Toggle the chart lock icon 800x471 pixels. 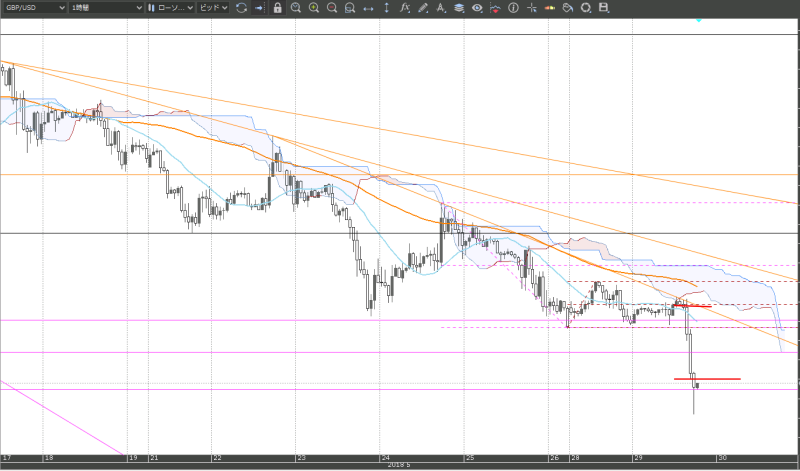278,8
